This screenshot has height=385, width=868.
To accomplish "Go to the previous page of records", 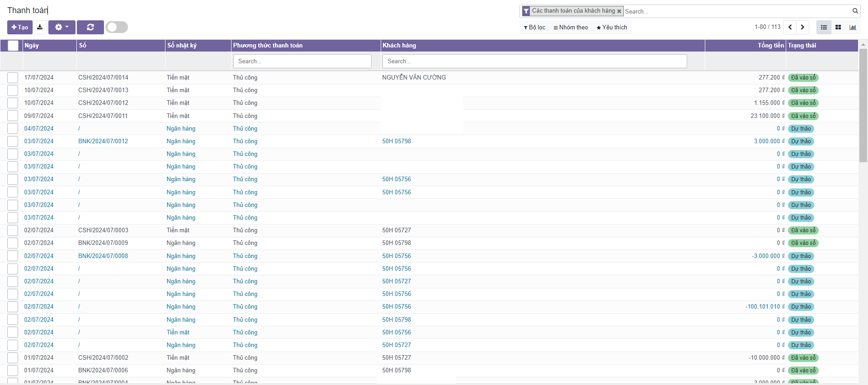I will pos(790,27).
